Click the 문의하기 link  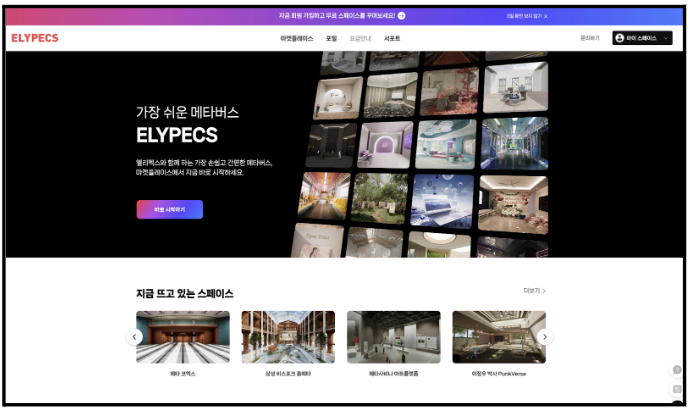click(590, 38)
